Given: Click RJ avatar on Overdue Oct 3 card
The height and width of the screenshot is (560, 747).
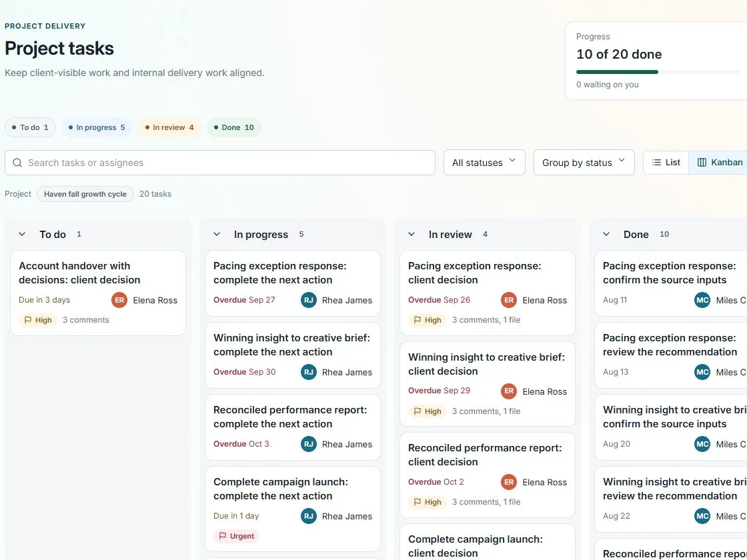Looking at the screenshot, I should tap(309, 444).
